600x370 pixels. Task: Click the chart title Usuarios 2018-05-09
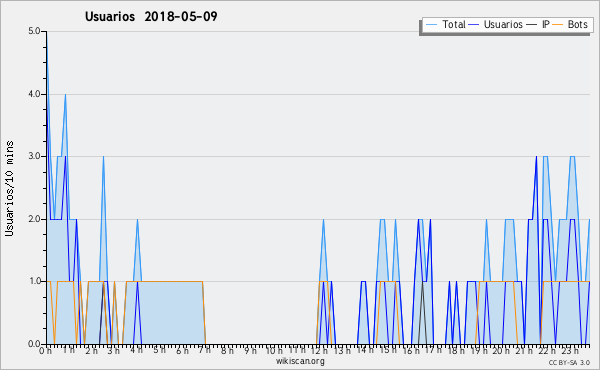tap(151, 16)
